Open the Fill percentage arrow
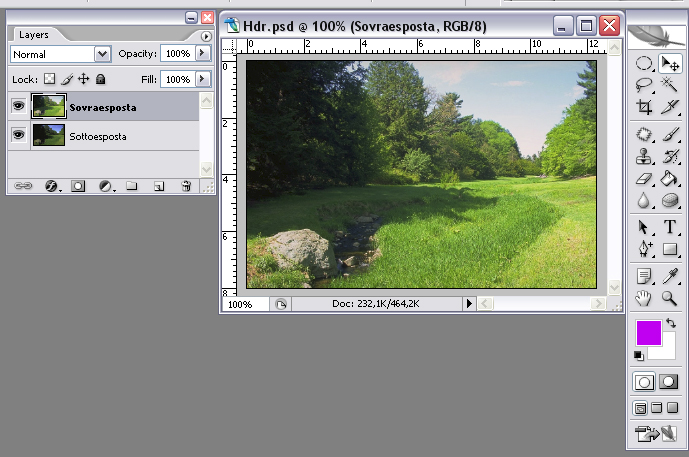 tap(203, 79)
